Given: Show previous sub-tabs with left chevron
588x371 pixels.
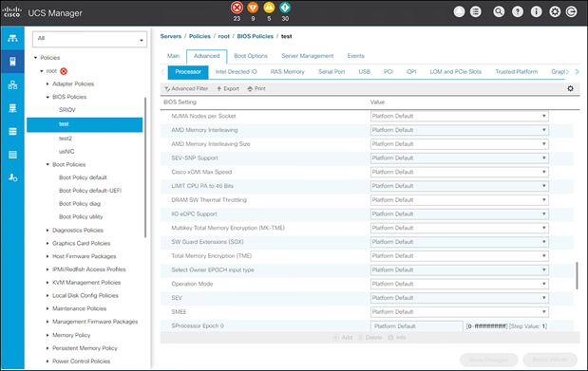Looking at the screenshot, I should (x=163, y=71).
